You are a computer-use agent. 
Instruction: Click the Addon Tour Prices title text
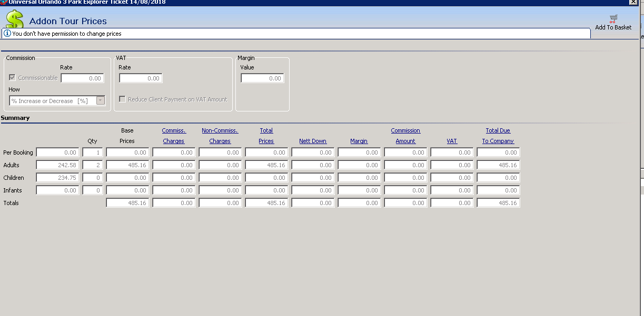(68, 21)
